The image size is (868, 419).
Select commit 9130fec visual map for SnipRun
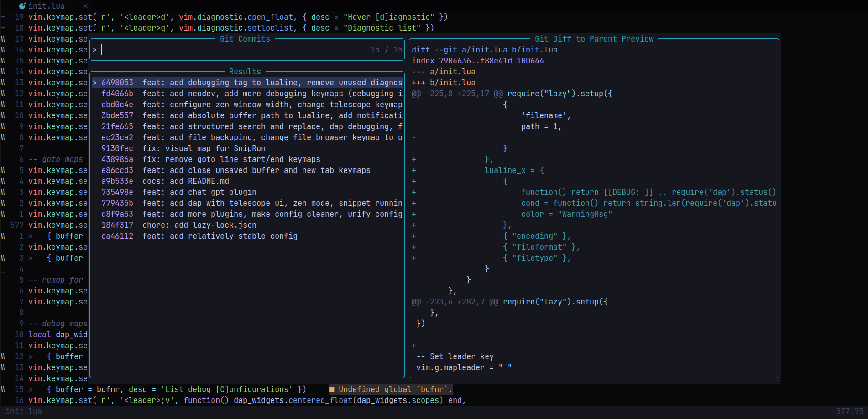pyautogui.click(x=247, y=148)
